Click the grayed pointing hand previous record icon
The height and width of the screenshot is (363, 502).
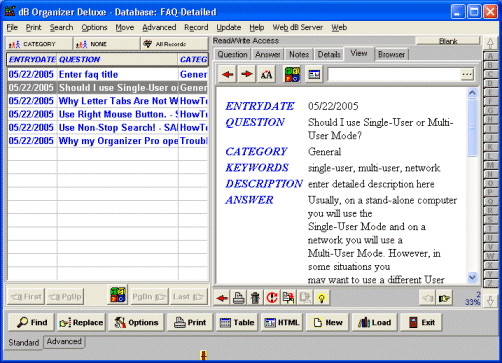click(x=428, y=298)
